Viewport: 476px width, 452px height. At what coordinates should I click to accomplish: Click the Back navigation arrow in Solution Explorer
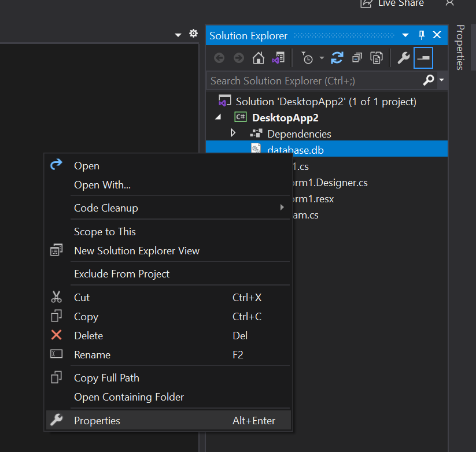coord(219,58)
